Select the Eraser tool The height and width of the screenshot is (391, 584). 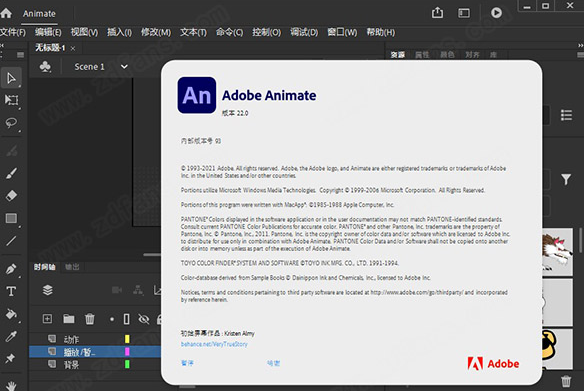(11, 196)
